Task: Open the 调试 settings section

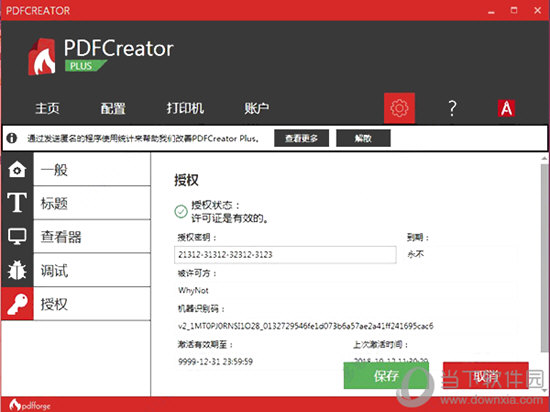Action: 92,270
